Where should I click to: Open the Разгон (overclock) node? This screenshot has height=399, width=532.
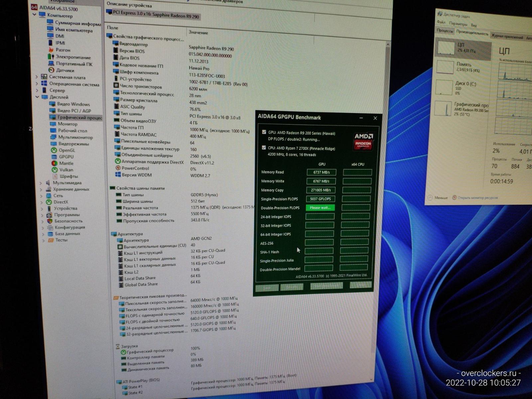click(x=59, y=50)
